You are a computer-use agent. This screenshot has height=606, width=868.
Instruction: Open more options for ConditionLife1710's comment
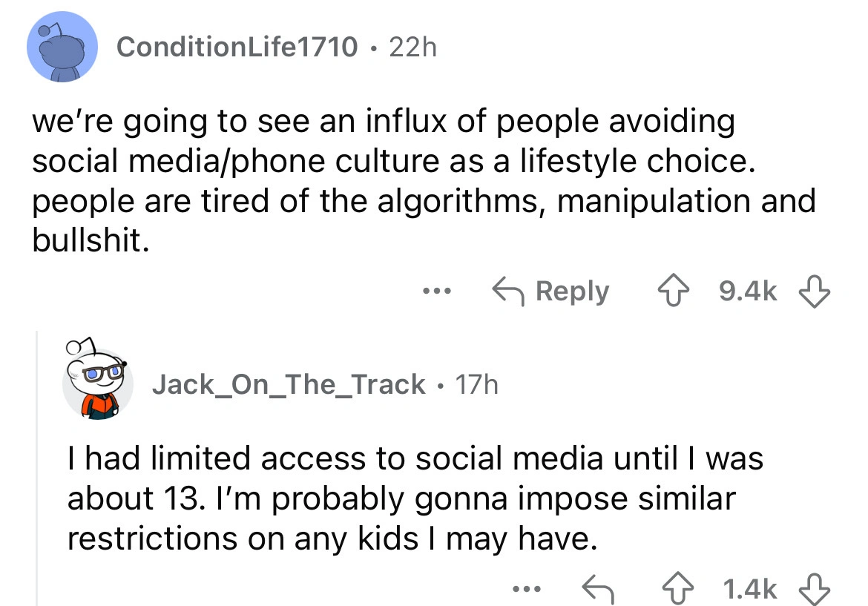pyautogui.click(x=437, y=291)
